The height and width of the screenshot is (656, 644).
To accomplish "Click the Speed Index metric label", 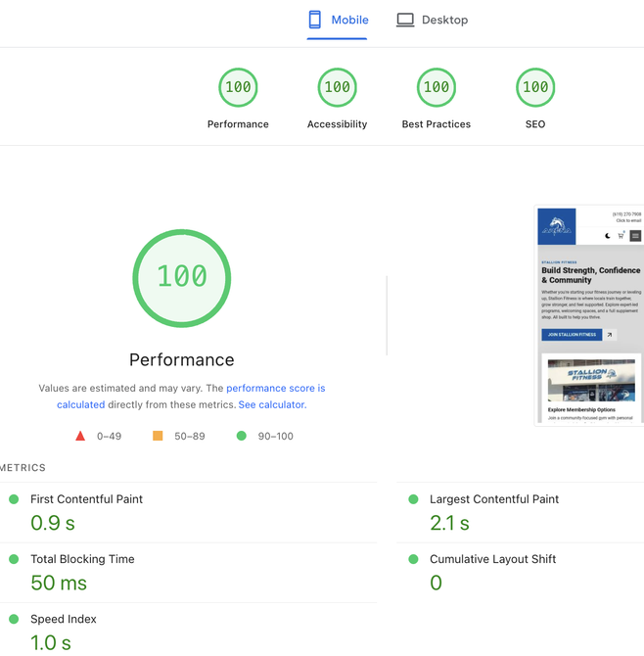I will (63, 619).
